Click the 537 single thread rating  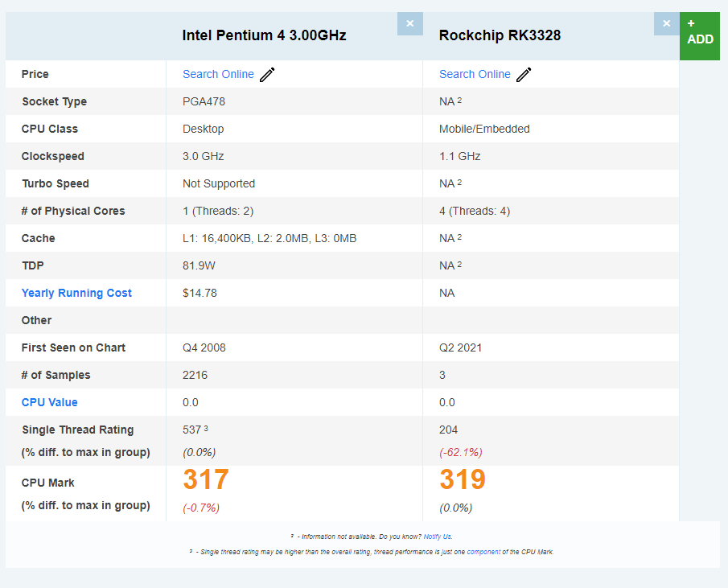[x=191, y=430]
